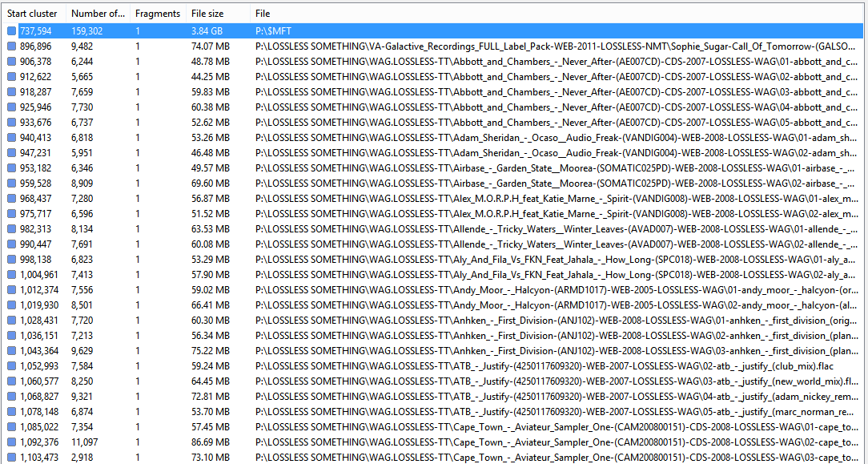Select the 57.90 MB file size cell
Screen dimensions: 868x464
pyautogui.click(x=210, y=275)
